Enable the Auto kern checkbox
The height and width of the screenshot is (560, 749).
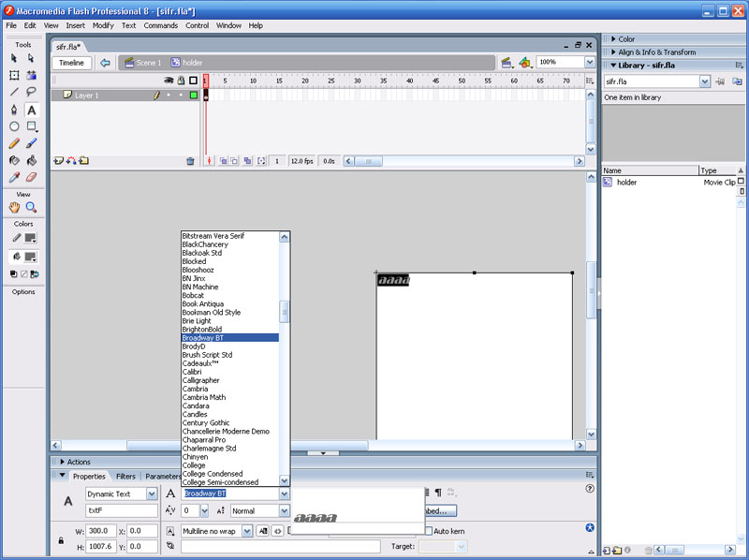429,531
